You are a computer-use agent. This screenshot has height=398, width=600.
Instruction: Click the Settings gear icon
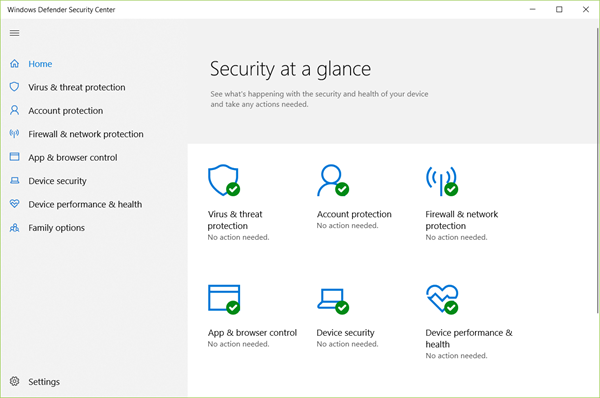[15, 381]
